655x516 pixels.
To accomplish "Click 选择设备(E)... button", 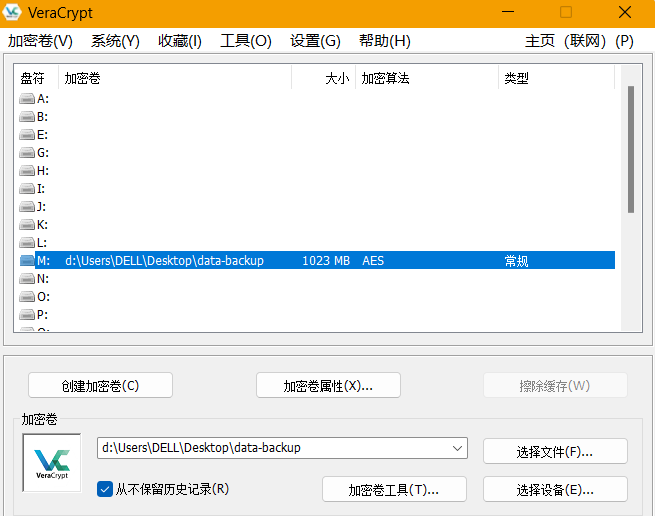I will pos(555,489).
